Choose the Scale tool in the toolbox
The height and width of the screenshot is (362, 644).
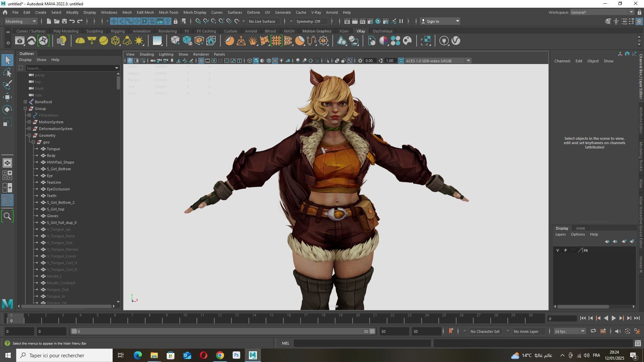[7, 122]
